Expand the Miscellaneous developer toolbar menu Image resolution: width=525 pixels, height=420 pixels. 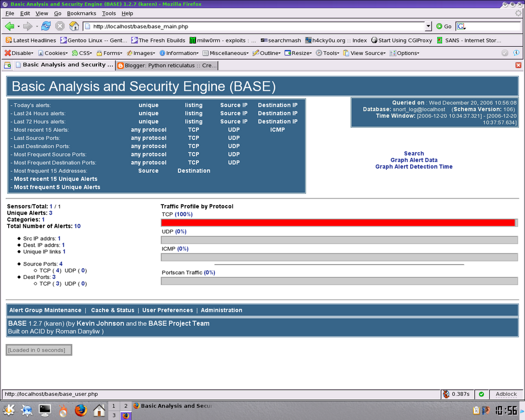click(x=226, y=53)
